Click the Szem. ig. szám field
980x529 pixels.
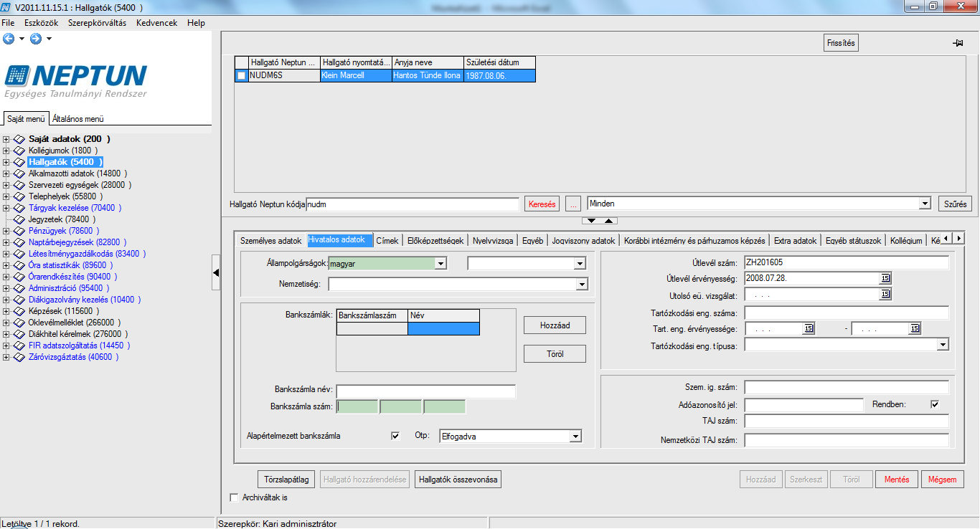[x=847, y=388]
